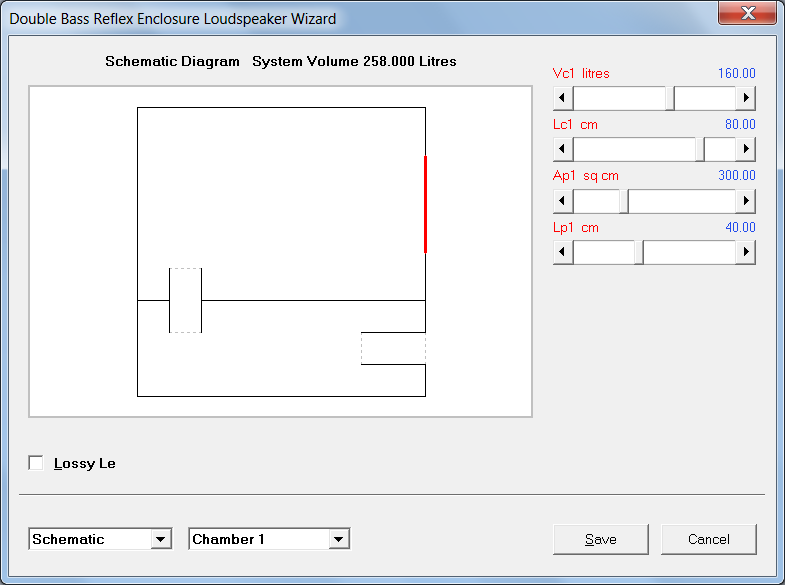785x585 pixels.
Task: Increase Lp1 cm with right arrow
Action: [745, 252]
